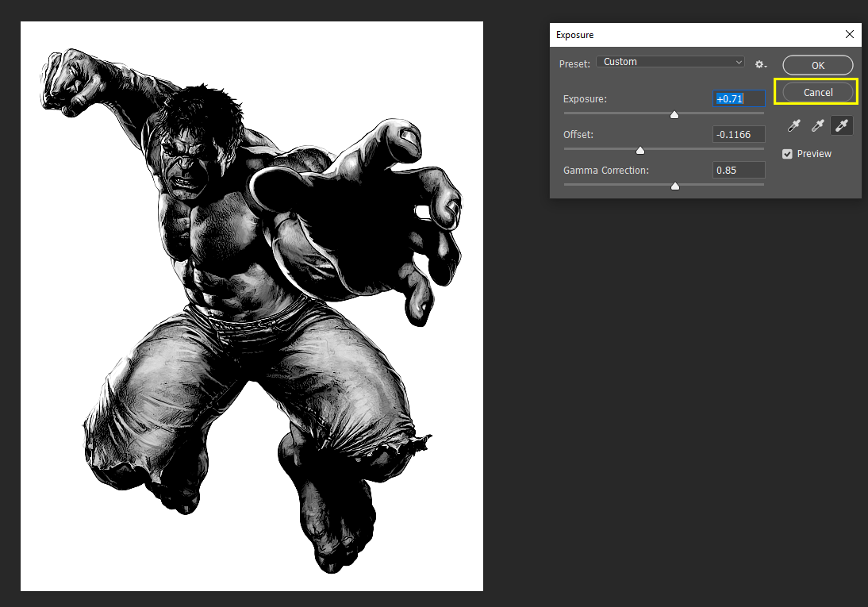Screen dimensions: 868x607
Task: Click the Preview label text
Action: point(814,154)
